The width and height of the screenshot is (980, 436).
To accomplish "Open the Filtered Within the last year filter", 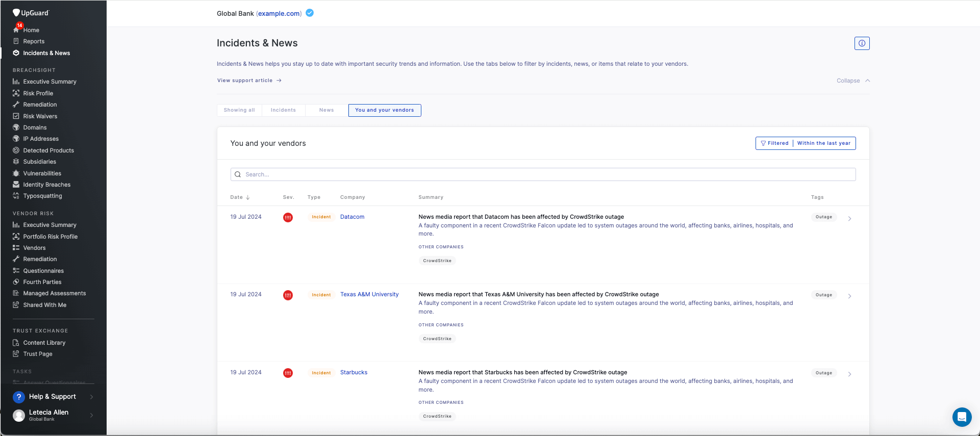I will point(806,143).
